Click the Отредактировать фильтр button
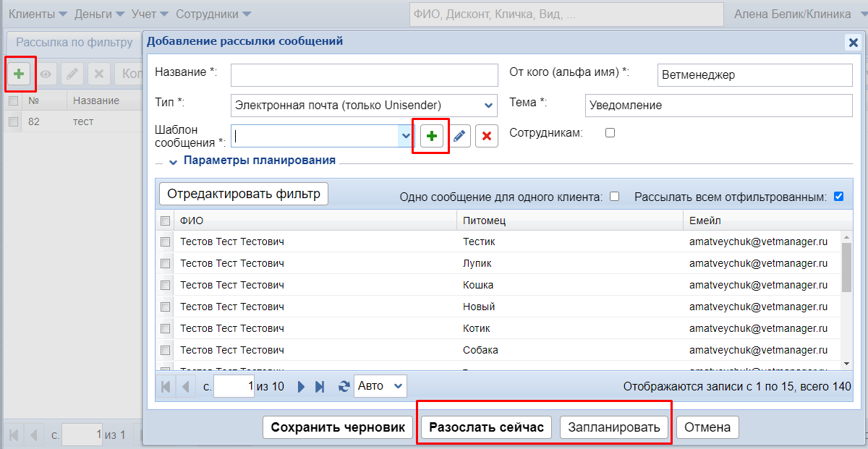This screenshot has height=449, width=868. coord(244,194)
